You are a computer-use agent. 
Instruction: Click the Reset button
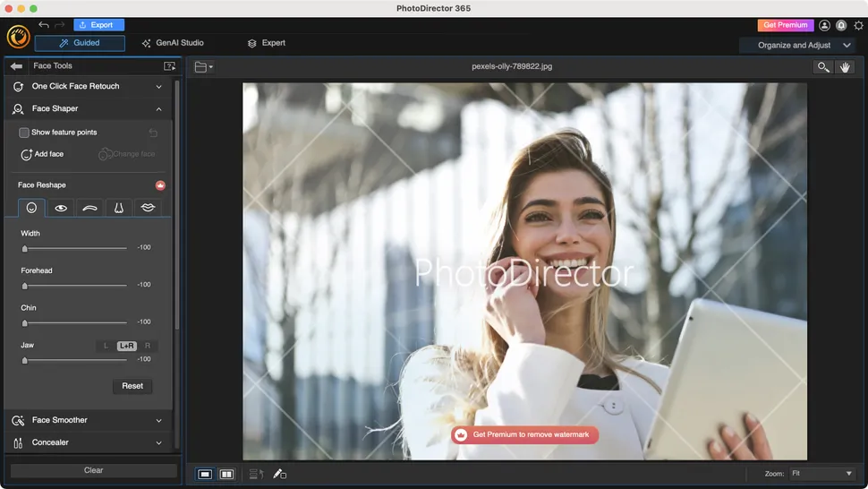click(x=132, y=386)
